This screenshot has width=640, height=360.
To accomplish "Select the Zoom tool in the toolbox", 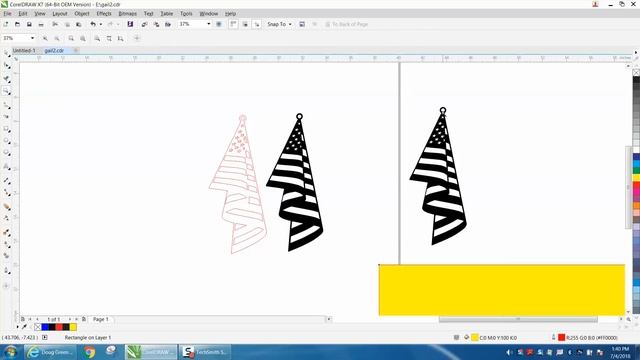I will pos(7,91).
